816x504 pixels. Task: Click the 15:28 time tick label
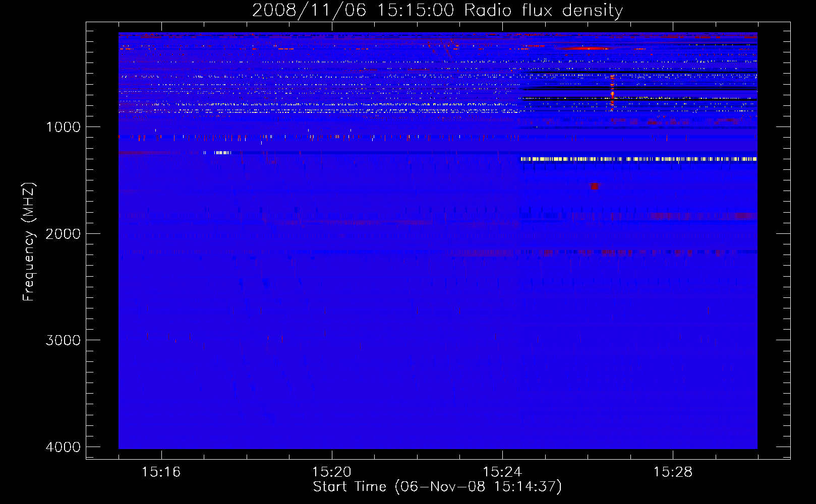[x=673, y=472]
